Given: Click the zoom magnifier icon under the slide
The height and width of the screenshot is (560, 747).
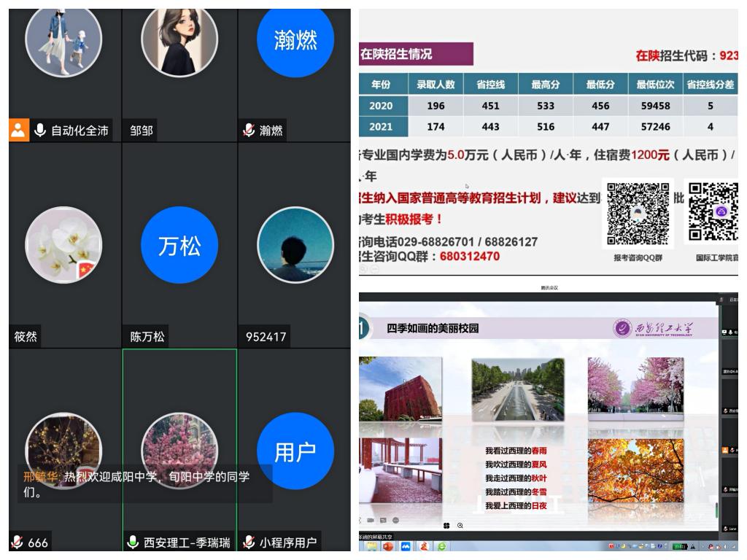Looking at the screenshot, I should pos(460,526).
